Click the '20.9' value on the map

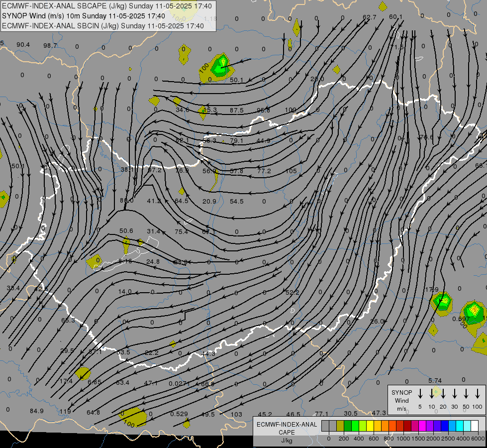tap(209, 202)
